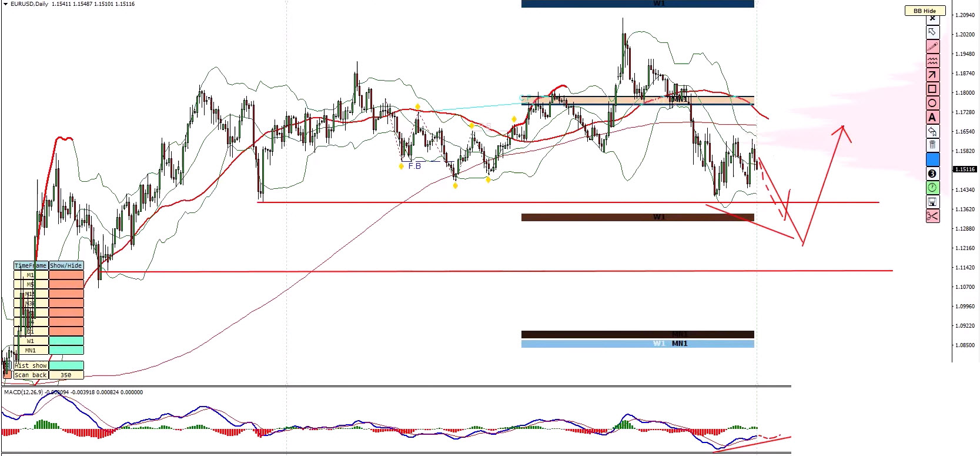Toggle the M30 timeframe Show/Hide cell
Viewport: 980px width, 456px height.
66,303
